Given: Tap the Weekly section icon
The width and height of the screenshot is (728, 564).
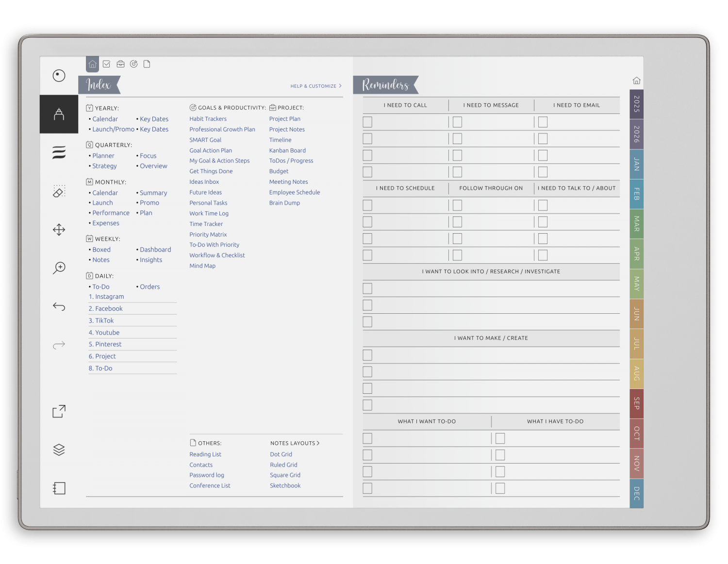Looking at the screenshot, I should click(x=89, y=239).
